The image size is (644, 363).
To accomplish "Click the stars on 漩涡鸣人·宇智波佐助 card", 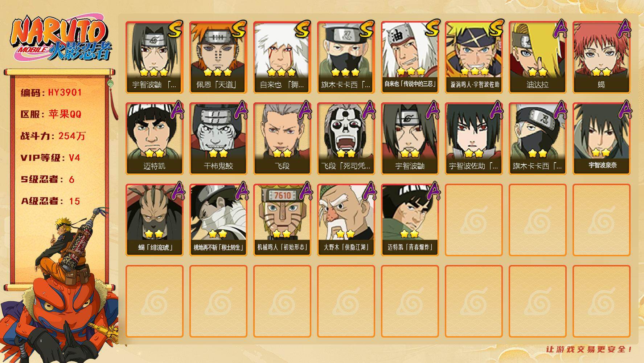I will point(473,72).
